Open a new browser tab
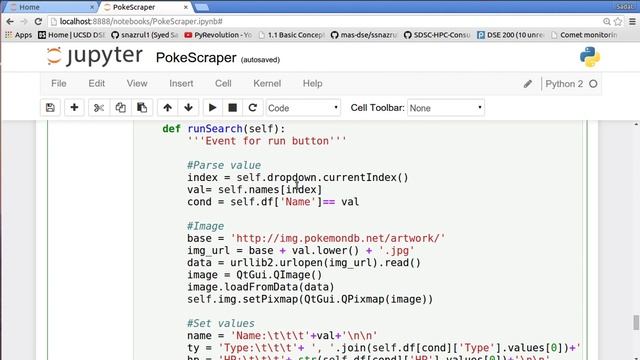This screenshot has width=640, height=360. pyautogui.click(x=202, y=7)
